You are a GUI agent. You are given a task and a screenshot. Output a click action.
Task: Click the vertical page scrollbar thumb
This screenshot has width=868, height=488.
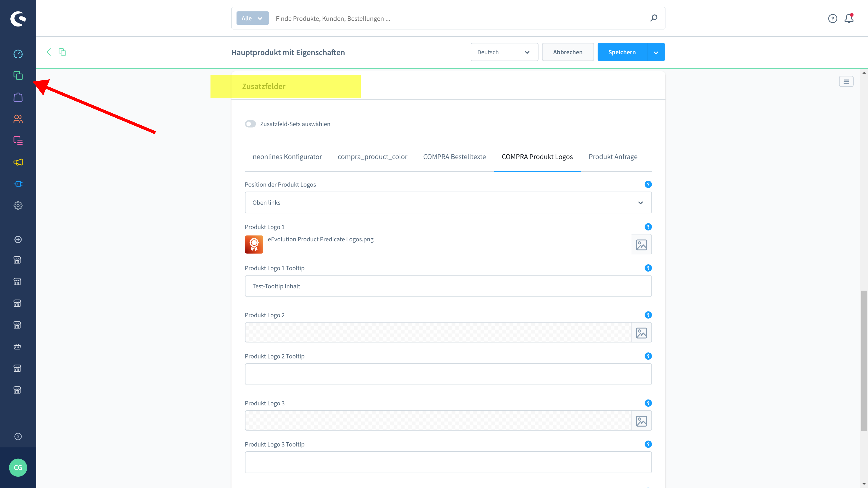point(864,361)
